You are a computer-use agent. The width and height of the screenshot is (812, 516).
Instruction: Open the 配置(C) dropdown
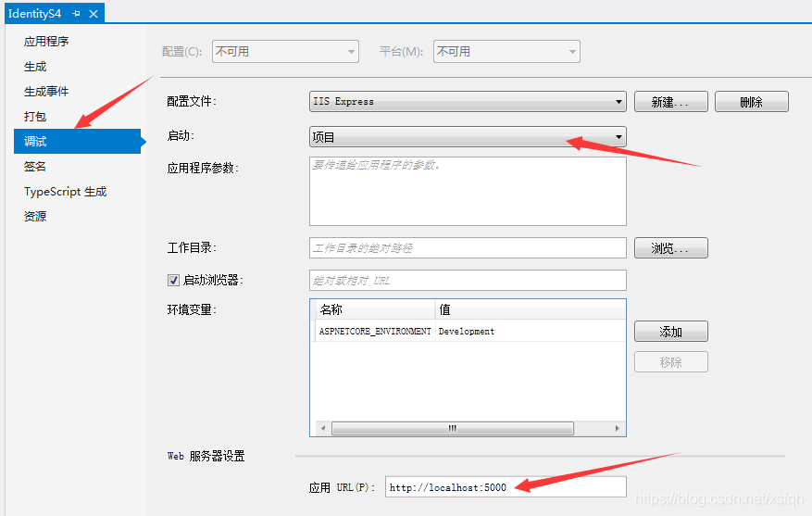click(285, 51)
